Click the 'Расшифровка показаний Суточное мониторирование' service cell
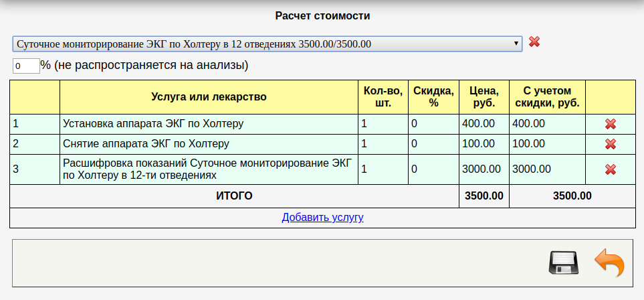644x300 pixels. (x=207, y=169)
